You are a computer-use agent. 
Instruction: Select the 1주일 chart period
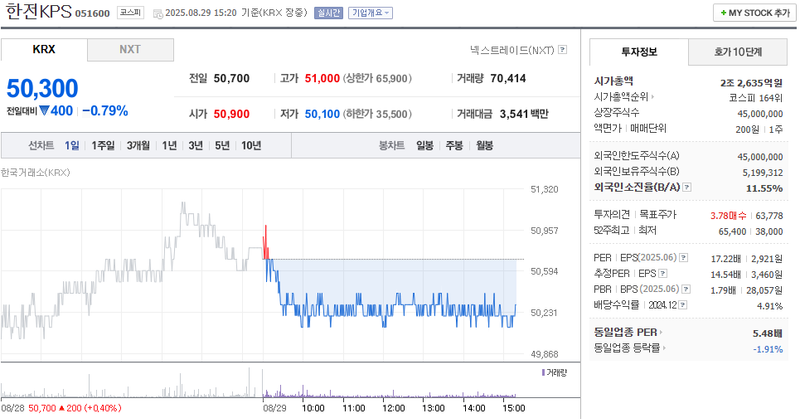click(103, 145)
